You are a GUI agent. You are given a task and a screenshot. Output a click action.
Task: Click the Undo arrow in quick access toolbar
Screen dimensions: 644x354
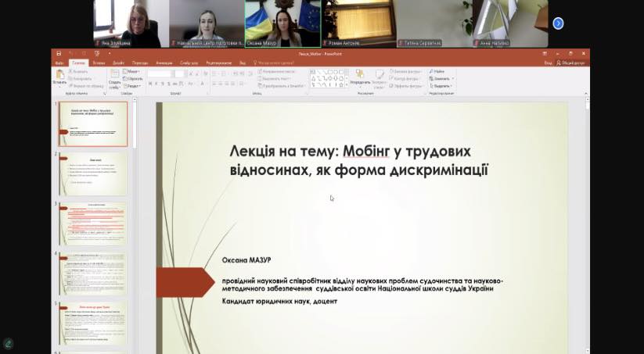(71, 53)
